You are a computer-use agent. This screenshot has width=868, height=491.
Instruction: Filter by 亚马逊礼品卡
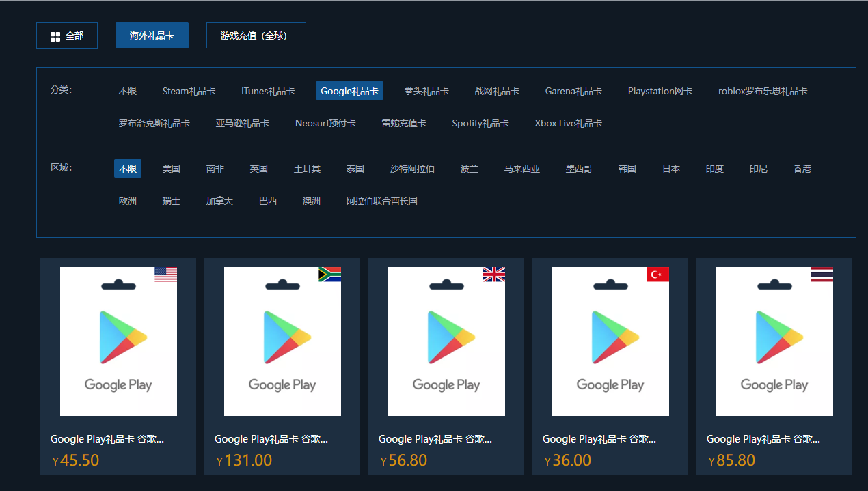(243, 123)
